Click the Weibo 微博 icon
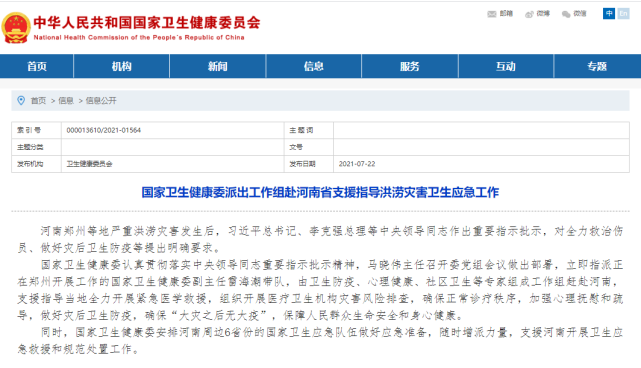The width and height of the screenshot is (641, 368). pos(529,14)
